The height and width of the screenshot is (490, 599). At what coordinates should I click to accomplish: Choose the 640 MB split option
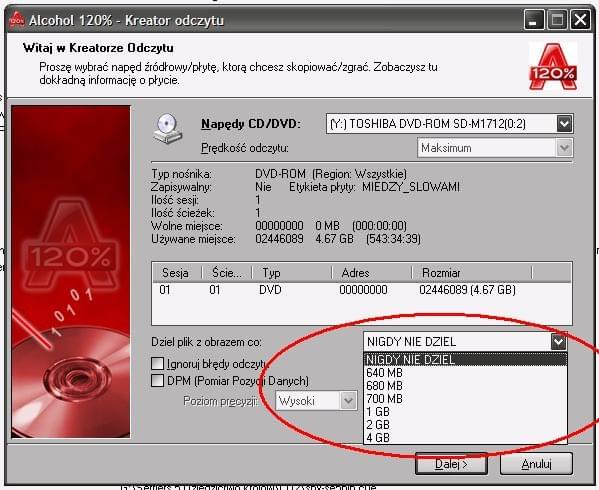pos(465,373)
